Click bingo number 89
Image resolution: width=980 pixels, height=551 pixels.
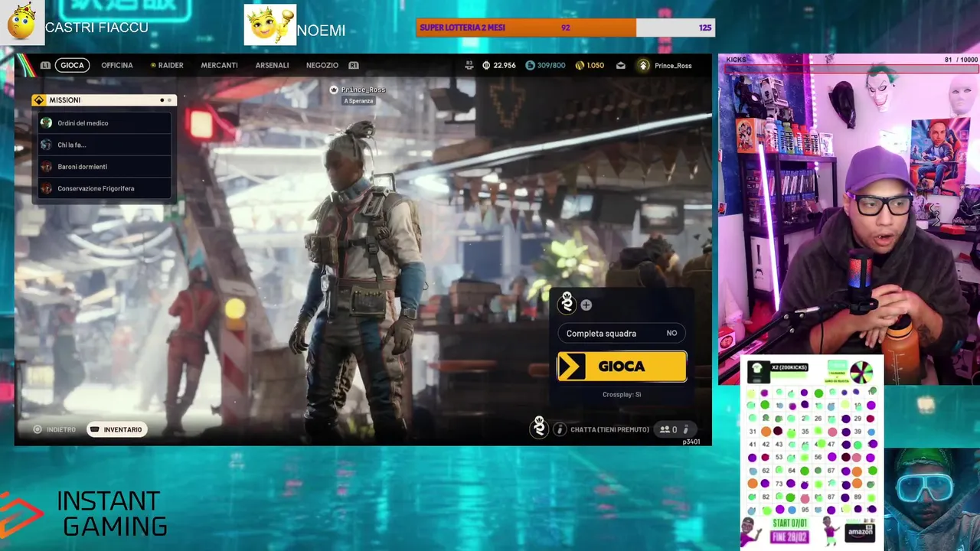click(x=857, y=497)
